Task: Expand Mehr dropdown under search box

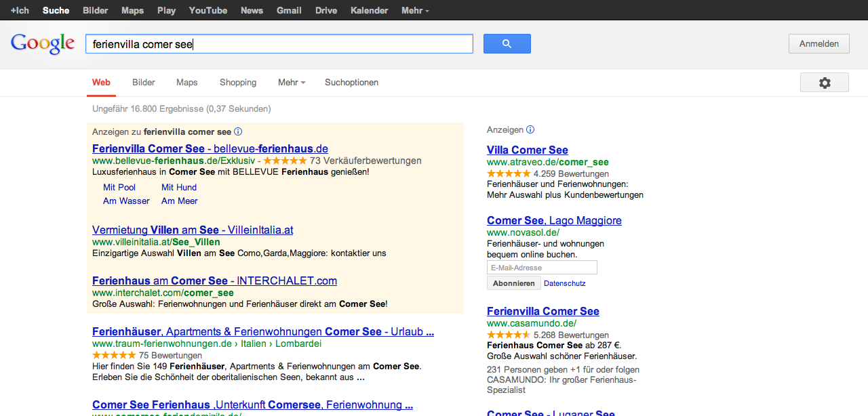Action: [292, 83]
